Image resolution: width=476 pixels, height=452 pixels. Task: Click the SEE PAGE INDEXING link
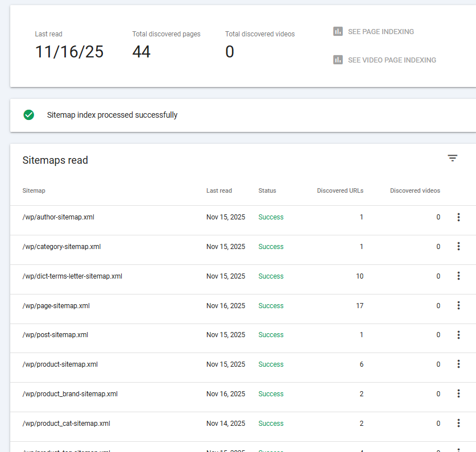[x=380, y=32]
